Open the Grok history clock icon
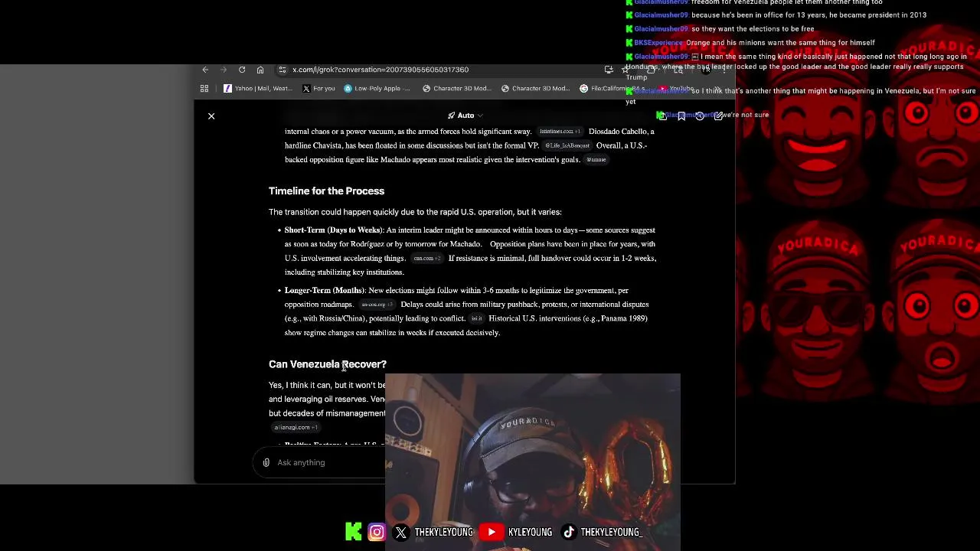This screenshot has width=980, height=551. coord(700,116)
